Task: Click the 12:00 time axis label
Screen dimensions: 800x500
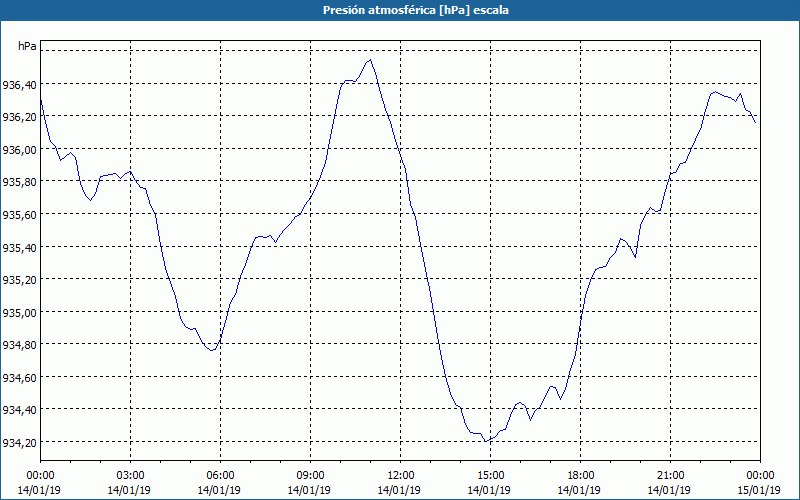Action: pyautogui.click(x=401, y=476)
